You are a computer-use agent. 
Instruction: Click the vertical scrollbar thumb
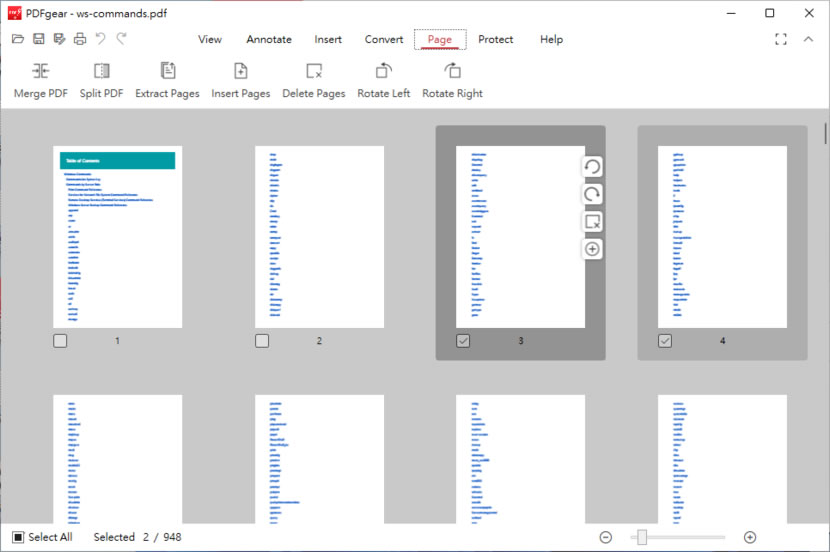(x=825, y=133)
